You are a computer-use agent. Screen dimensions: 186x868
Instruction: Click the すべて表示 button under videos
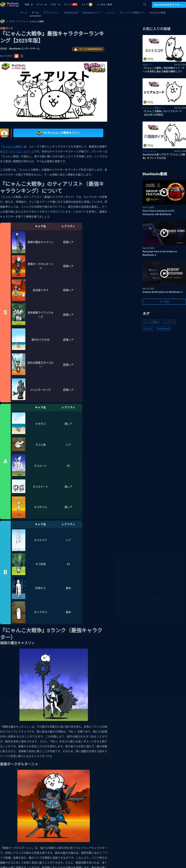coord(164,302)
